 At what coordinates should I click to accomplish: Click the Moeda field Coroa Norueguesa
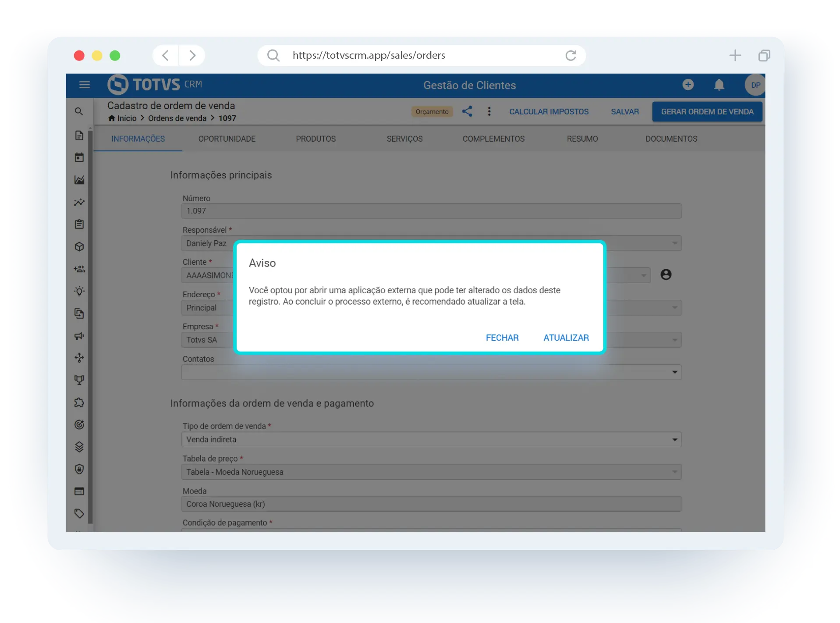coord(431,504)
